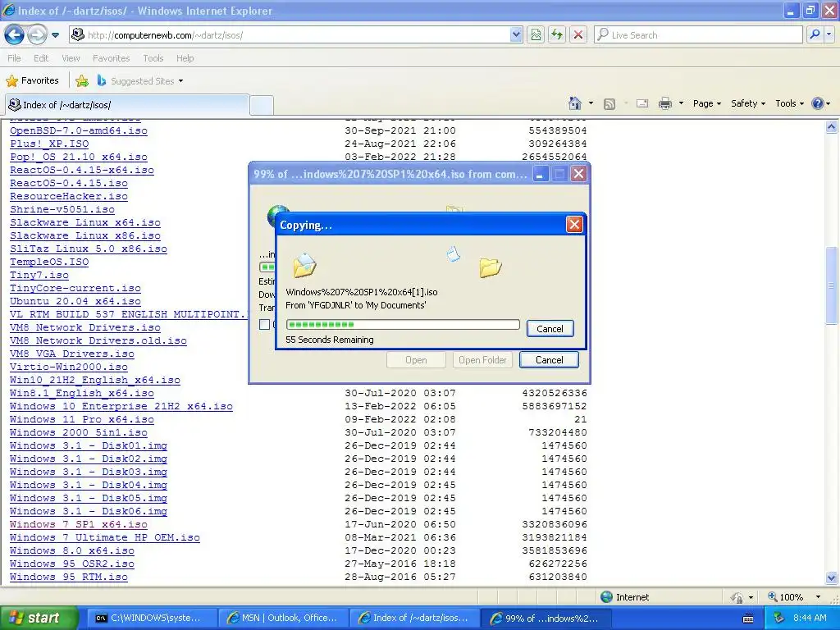Open the Windows 3.1 - Disk03.img link
The width and height of the screenshot is (840, 630).
tap(89, 472)
